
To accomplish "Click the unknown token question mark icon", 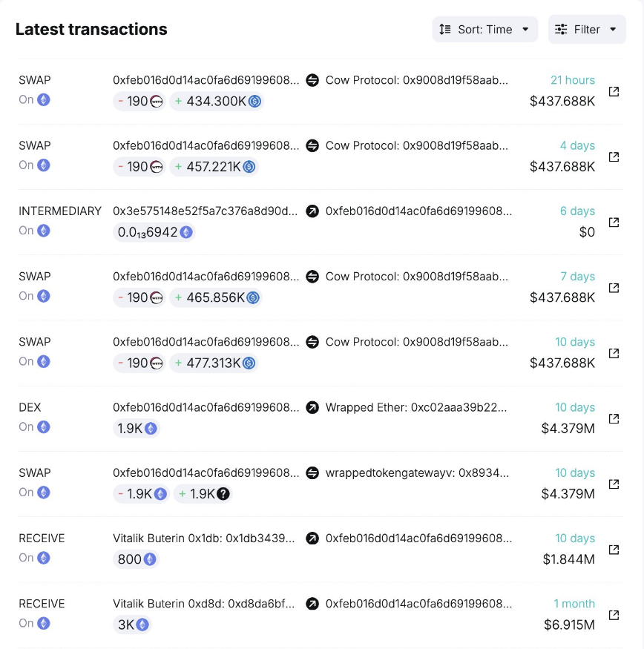I will coord(223,494).
